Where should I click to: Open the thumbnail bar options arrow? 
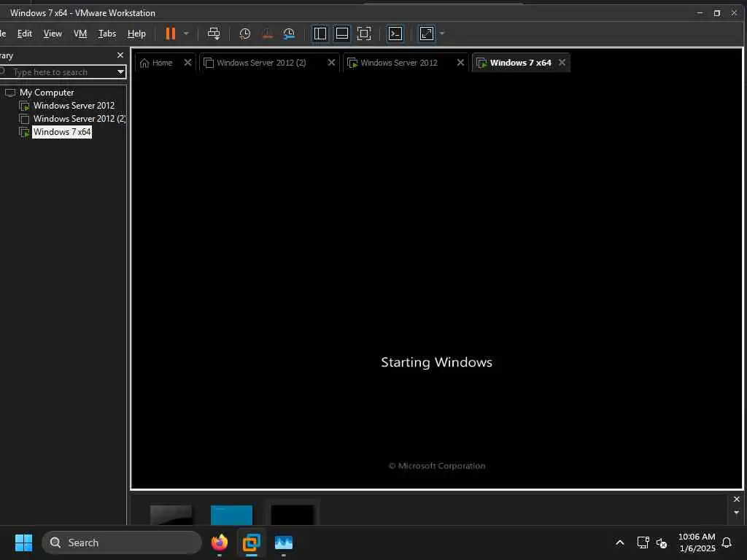click(x=737, y=513)
